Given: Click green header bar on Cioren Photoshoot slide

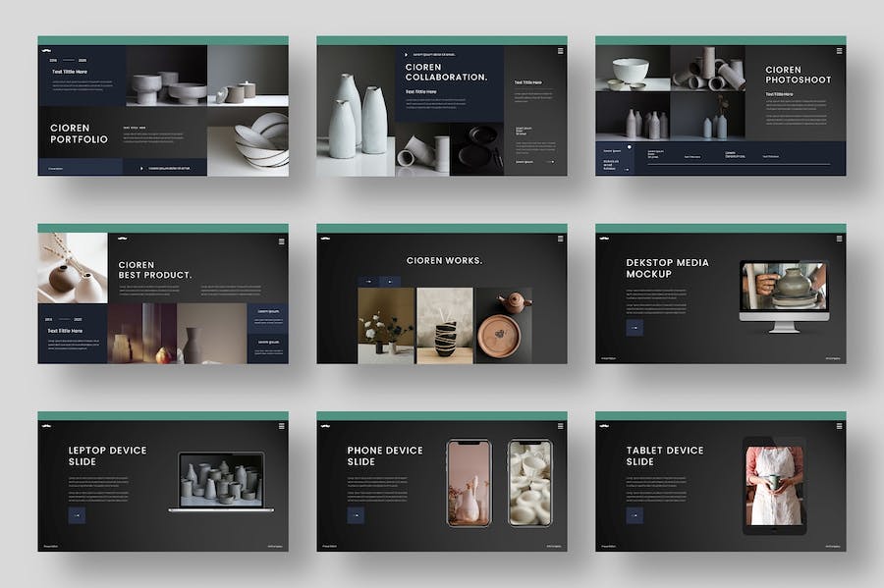Looking at the screenshot, I should tap(720, 40).
